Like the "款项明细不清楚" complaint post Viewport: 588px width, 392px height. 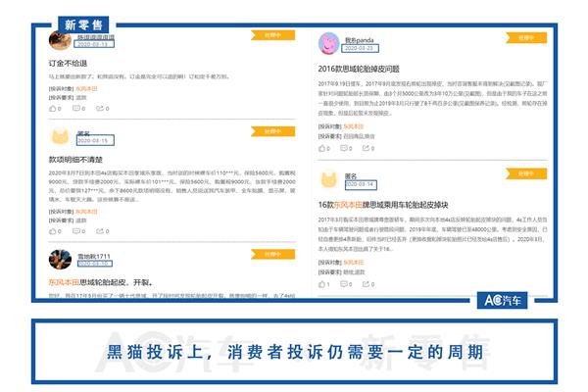[x=55, y=231]
